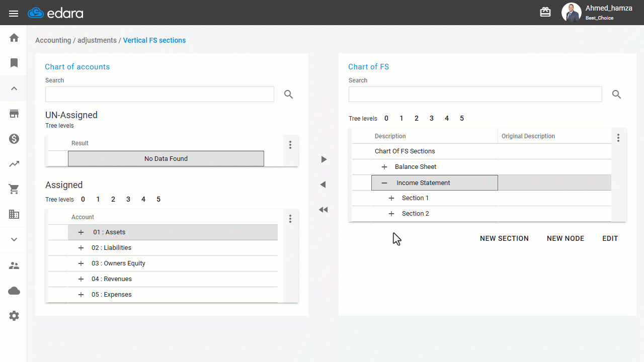Click the Account column header

(173, 217)
